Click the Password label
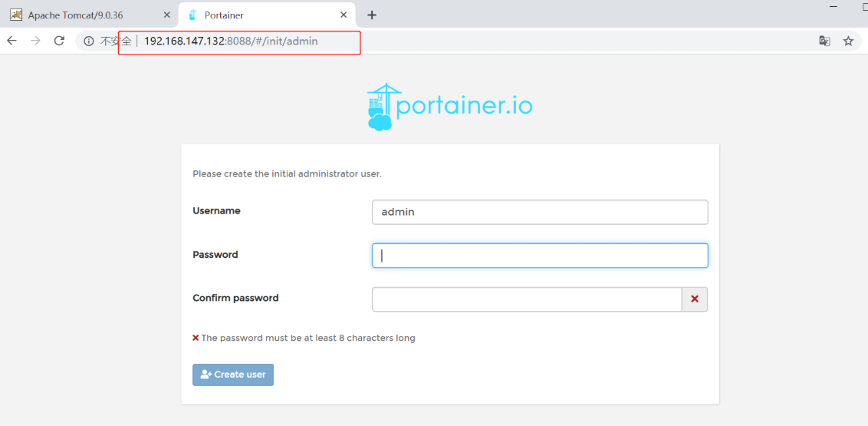The image size is (868, 426). [215, 255]
